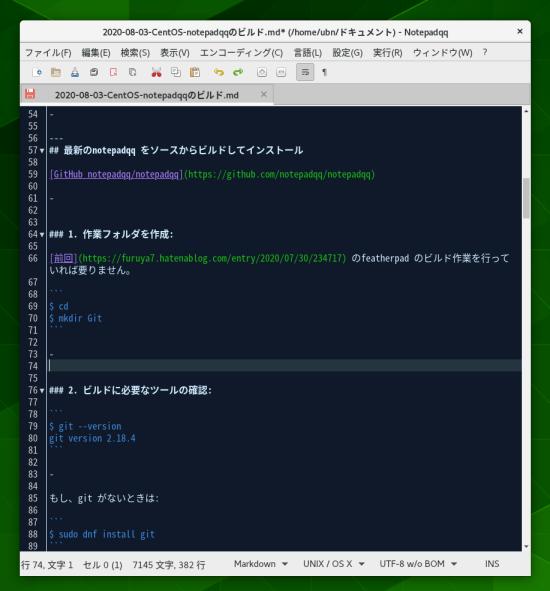Open the ウィンドウ(W) menu

tap(443, 53)
